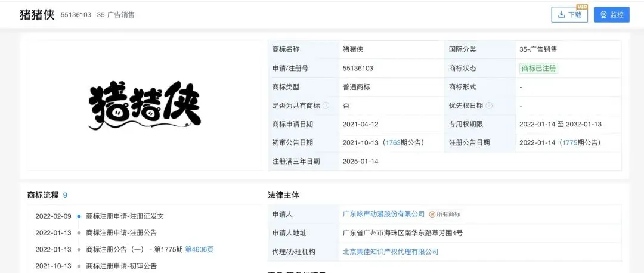Click the 商标流程 count number 9
This screenshot has height=273, width=644.
pos(65,196)
